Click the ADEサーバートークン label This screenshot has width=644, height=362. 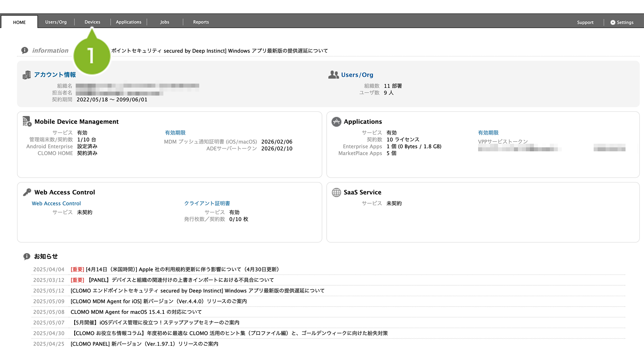click(231, 149)
